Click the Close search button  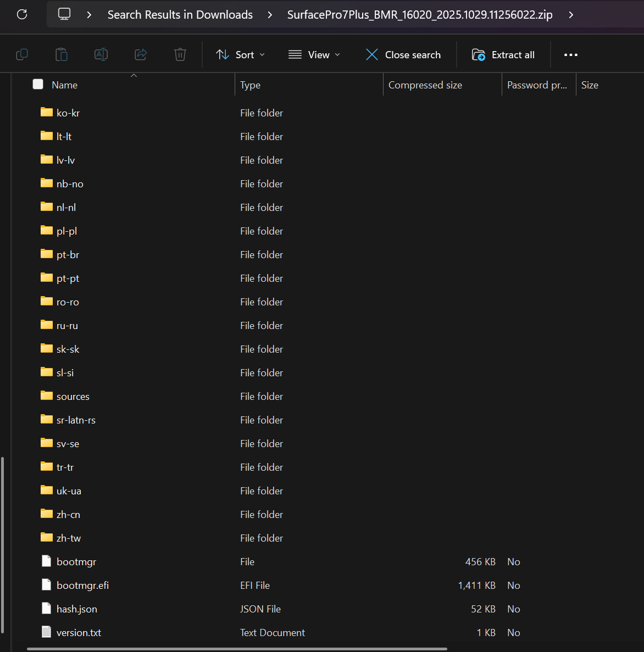[403, 55]
